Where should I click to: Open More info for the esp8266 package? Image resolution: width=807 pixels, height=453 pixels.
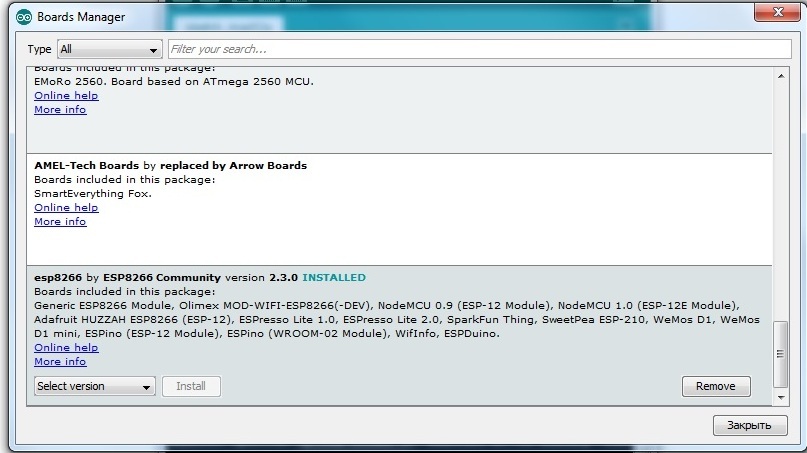click(x=60, y=361)
